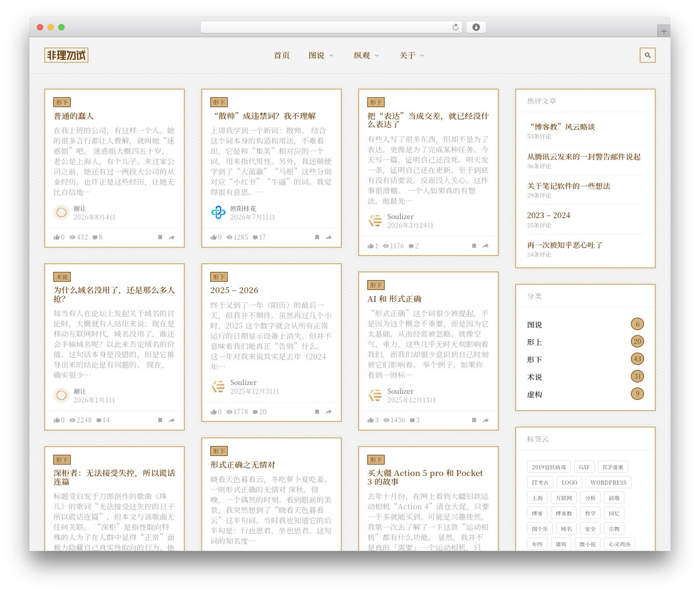Open comments icon on 2025 – 2026 post

(255, 412)
